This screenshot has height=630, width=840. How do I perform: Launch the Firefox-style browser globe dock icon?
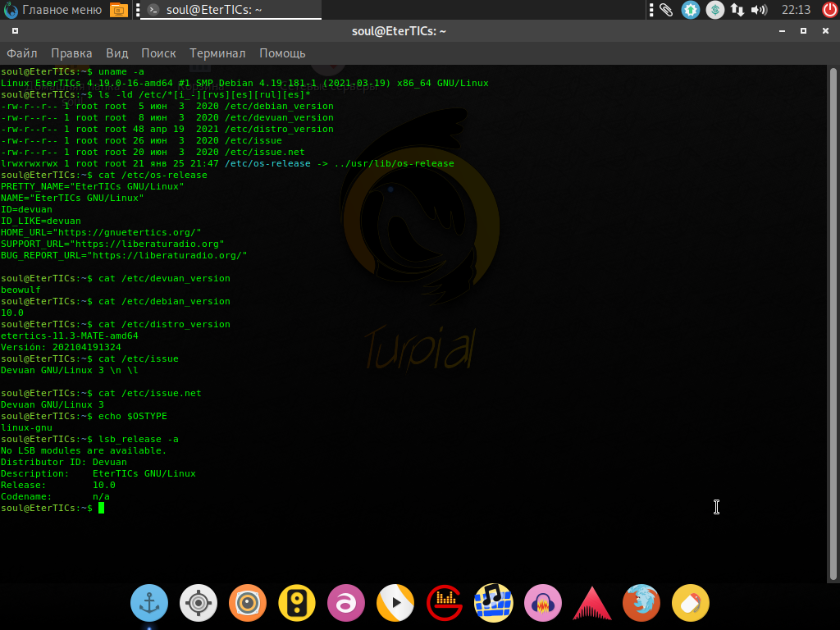pyautogui.click(x=641, y=603)
